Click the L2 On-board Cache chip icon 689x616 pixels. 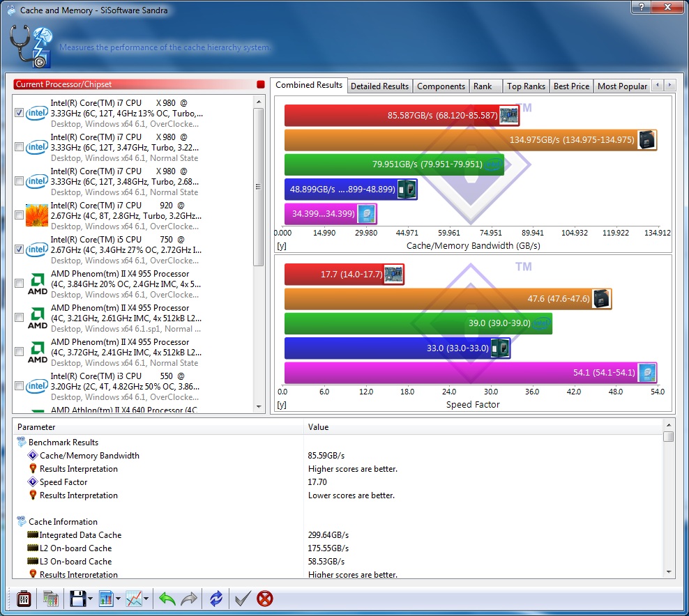point(33,548)
